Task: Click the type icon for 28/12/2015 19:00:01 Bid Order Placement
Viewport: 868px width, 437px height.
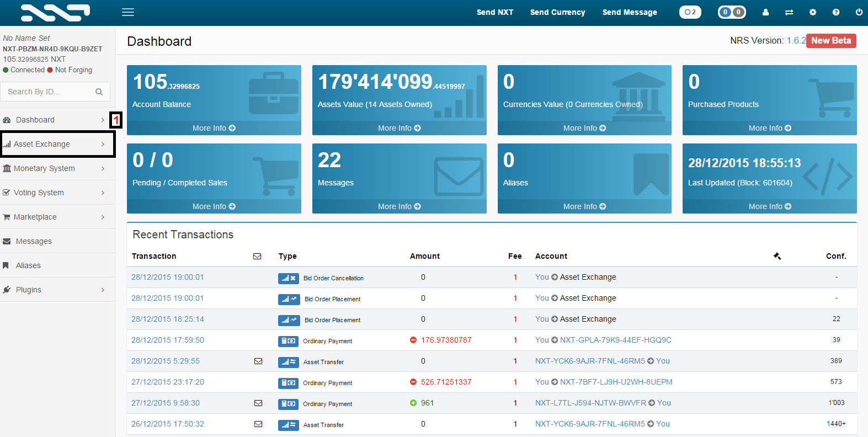Action: click(289, 299)
